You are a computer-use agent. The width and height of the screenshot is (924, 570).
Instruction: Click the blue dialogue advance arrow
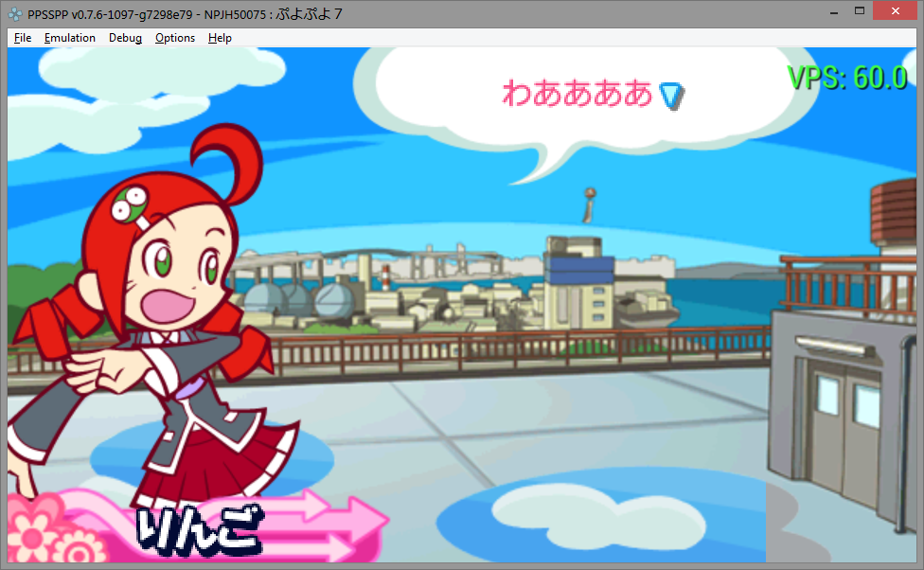click(672, 96)
